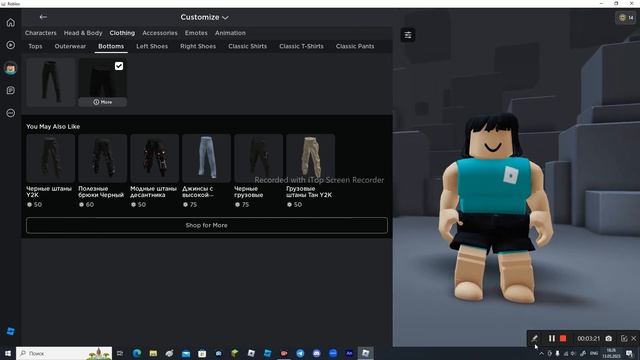Image resolution: width=640 pixels, height=360 pixels.
Task: Open avatar settings sliders icon
Action: pyautogui.click(x=408, y=35)
